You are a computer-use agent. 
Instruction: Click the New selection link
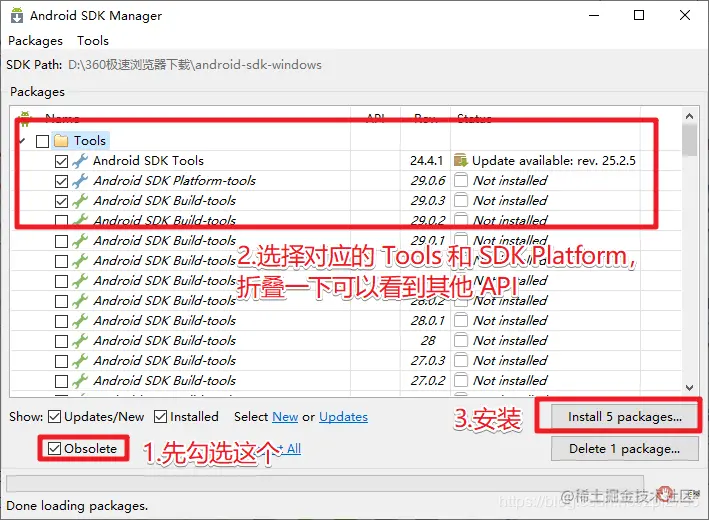coord(285,416)
